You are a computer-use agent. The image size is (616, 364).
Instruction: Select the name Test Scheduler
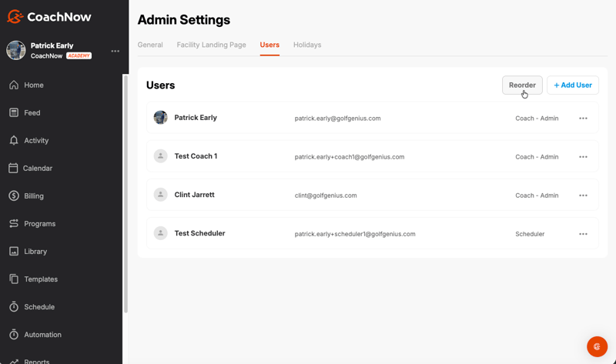click(x=199, y=233)
